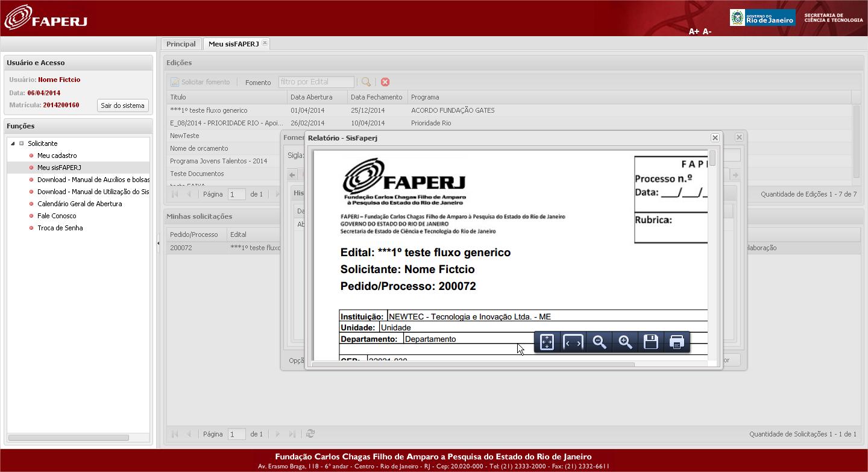
Task: Click Governo do Rio de Janeiro logo
Action: [763, 17]
